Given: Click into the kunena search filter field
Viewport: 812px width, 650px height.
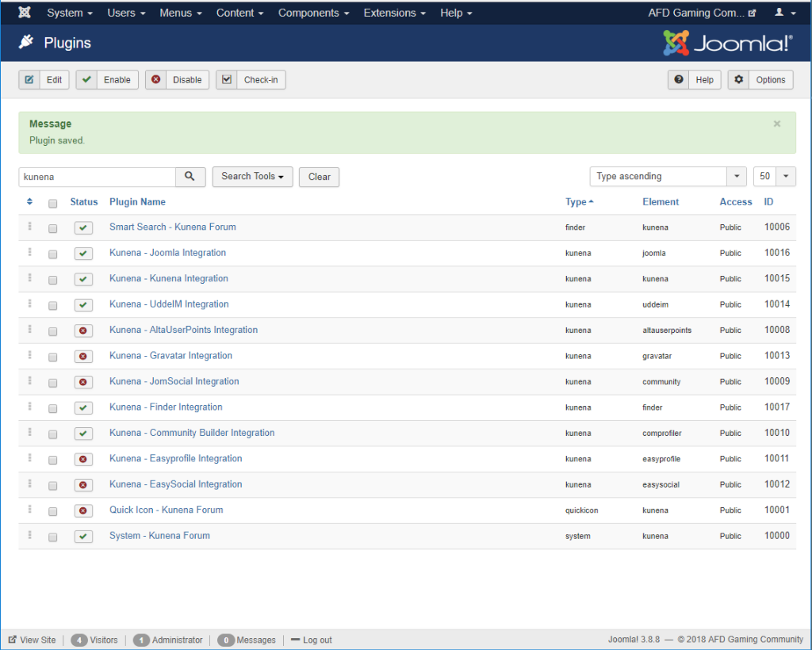Looking at the screenshot, I should (97, 177).
